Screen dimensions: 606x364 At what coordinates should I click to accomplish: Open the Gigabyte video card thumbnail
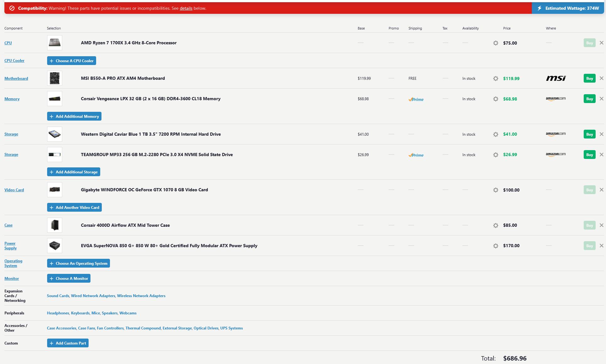tap(55, 190)
